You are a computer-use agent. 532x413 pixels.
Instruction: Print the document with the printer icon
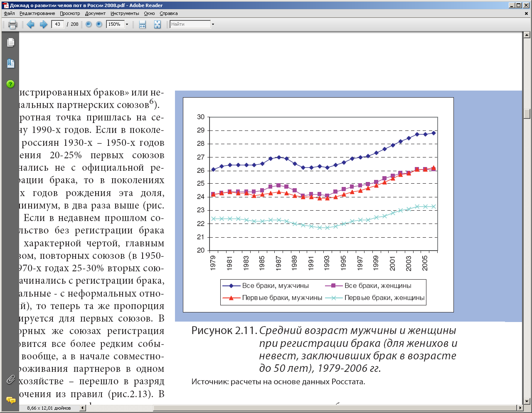click(x=12, y=25)
